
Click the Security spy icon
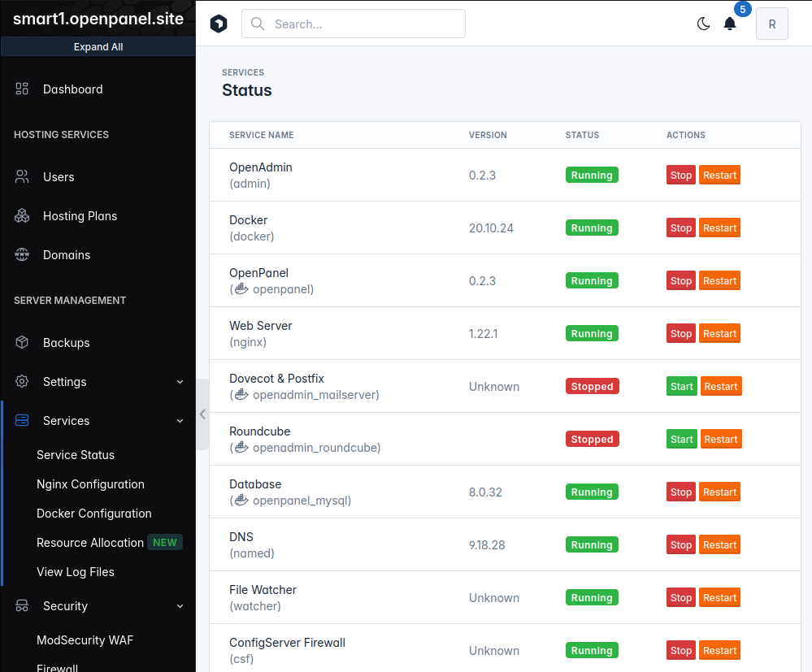[22, 605]
